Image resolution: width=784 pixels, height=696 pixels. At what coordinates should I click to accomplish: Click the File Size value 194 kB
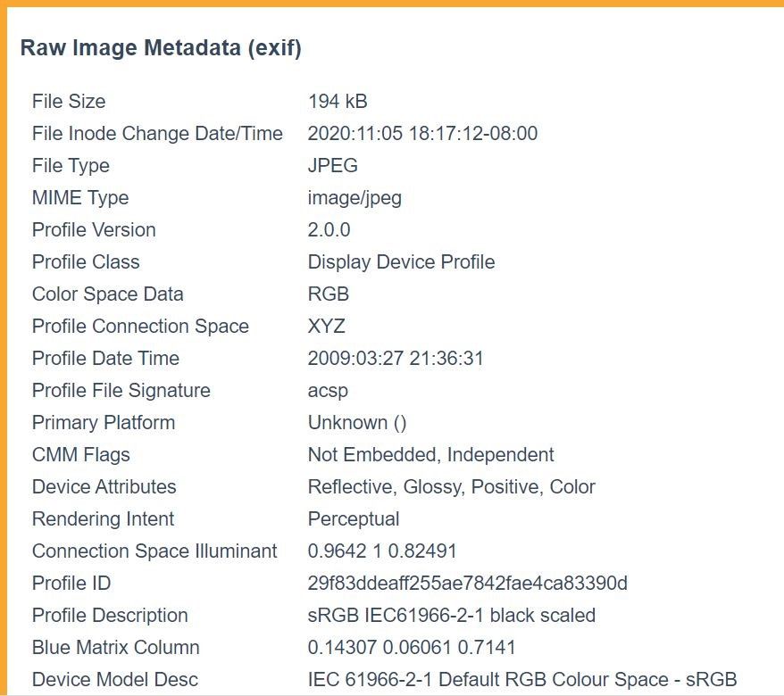pos(338,102)
